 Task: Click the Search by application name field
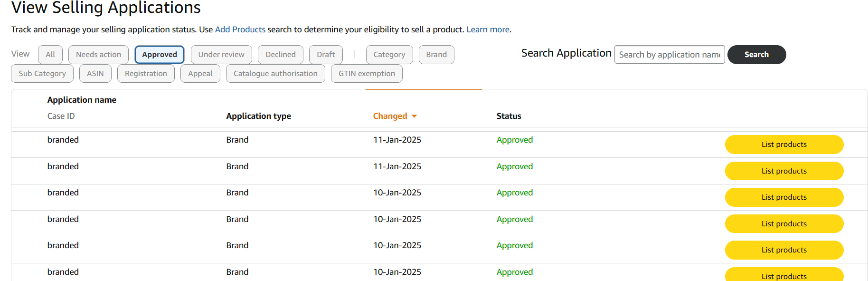(x=670, y=55)
